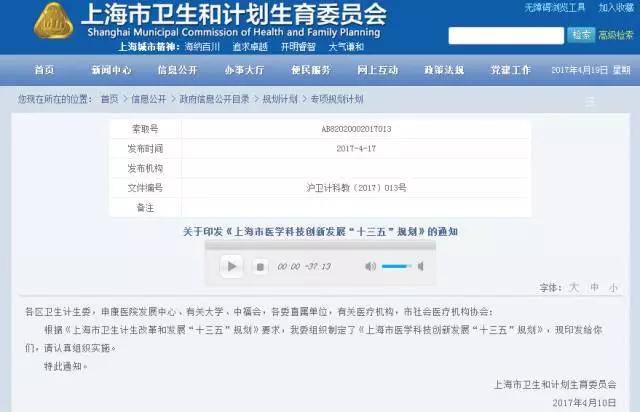Click 加入收藏 add to favorites
The image size is (640, 412).
click(x=616, y=8)
